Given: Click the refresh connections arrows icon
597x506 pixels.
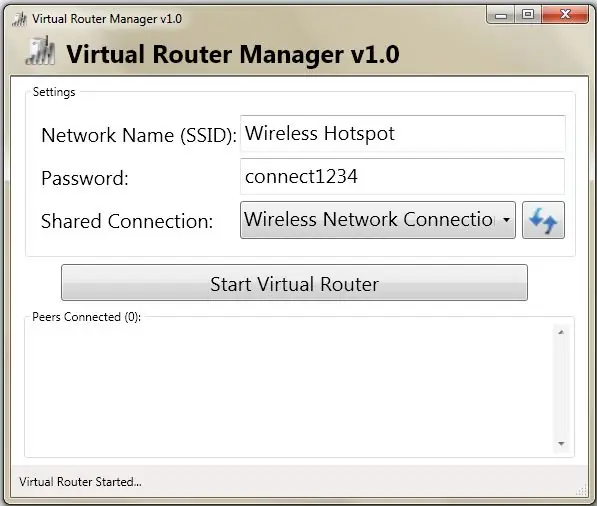Looking at the screenshot, I should click(543, 220).
